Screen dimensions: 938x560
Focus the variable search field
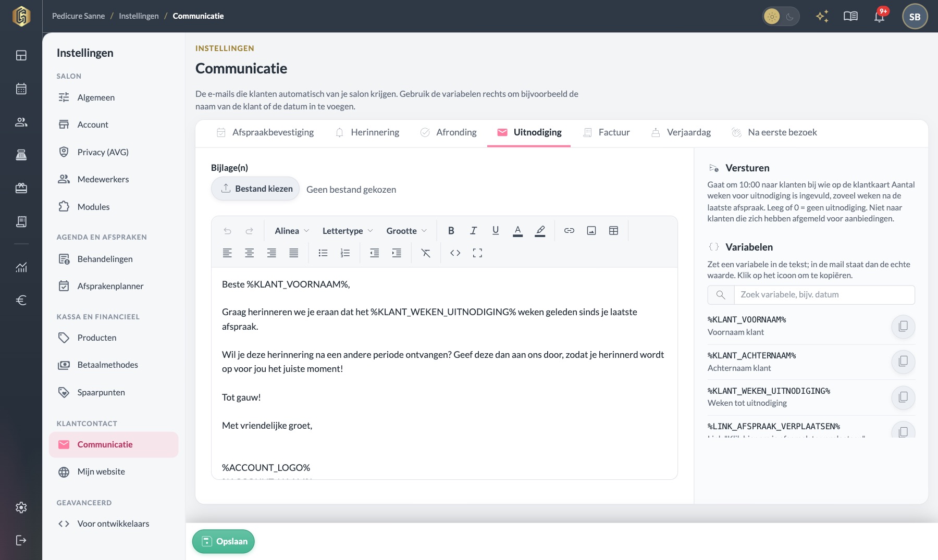pyautogui.click(x=824, y=295)
